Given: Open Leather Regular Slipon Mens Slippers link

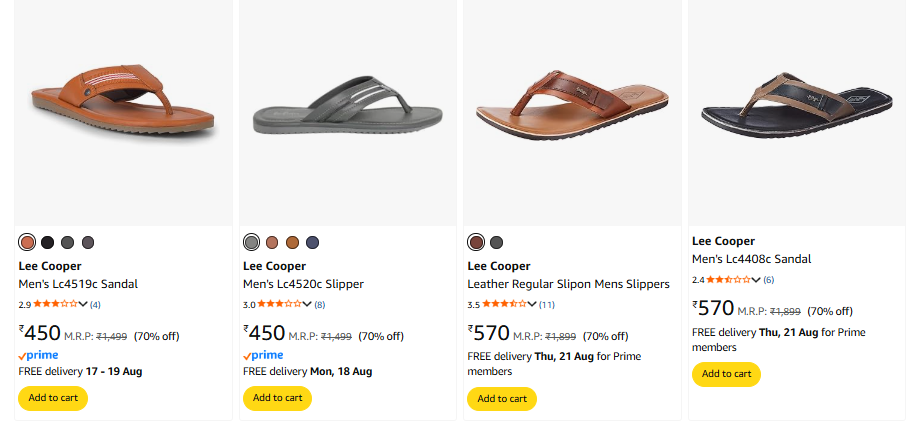Looking at the screenshot, I should coord(568,284).
